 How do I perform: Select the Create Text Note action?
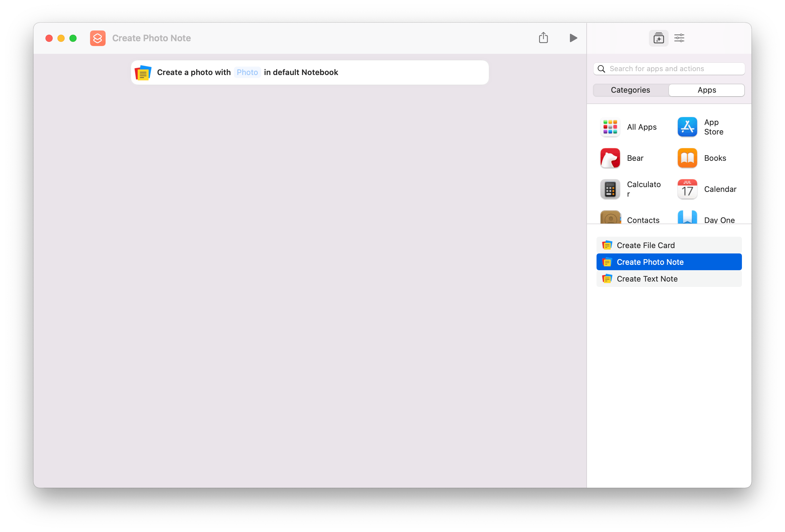click(647, 279)
